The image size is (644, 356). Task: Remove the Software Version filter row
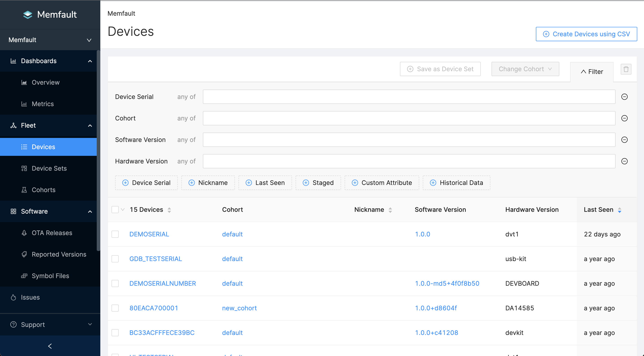[625, 140]
